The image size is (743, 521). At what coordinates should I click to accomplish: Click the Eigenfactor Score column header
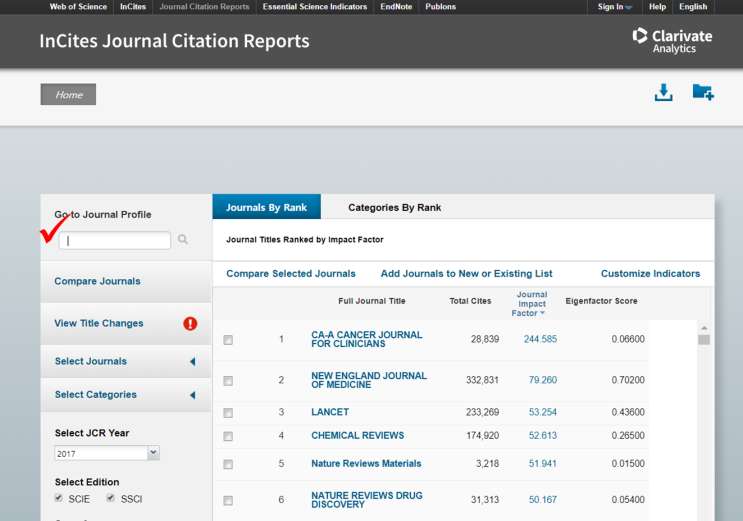click(x=601, y=301)
